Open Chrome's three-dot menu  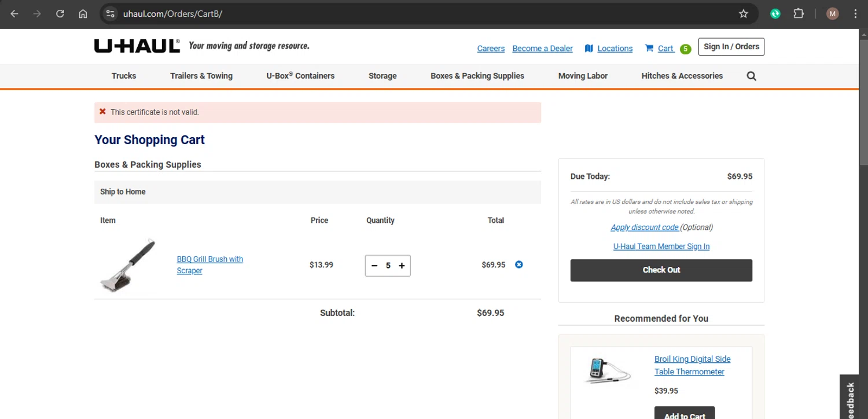(855, 14)
